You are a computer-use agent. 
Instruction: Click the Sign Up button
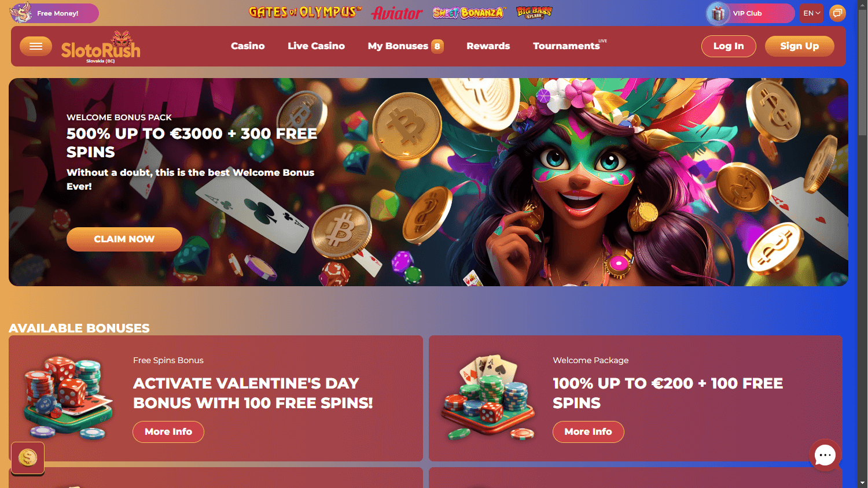click(x=800, y=46)
